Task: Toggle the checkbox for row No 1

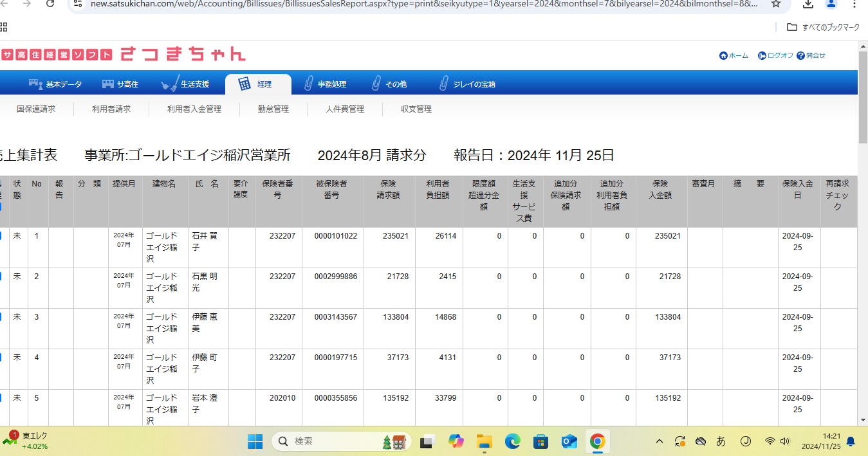Action: 1,236
